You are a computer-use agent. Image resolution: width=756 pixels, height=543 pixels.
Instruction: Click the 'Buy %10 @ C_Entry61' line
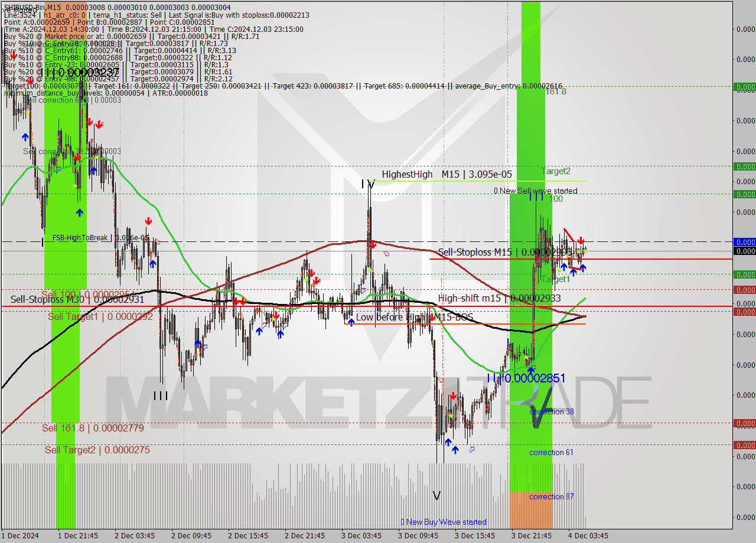tap(120, 51)
